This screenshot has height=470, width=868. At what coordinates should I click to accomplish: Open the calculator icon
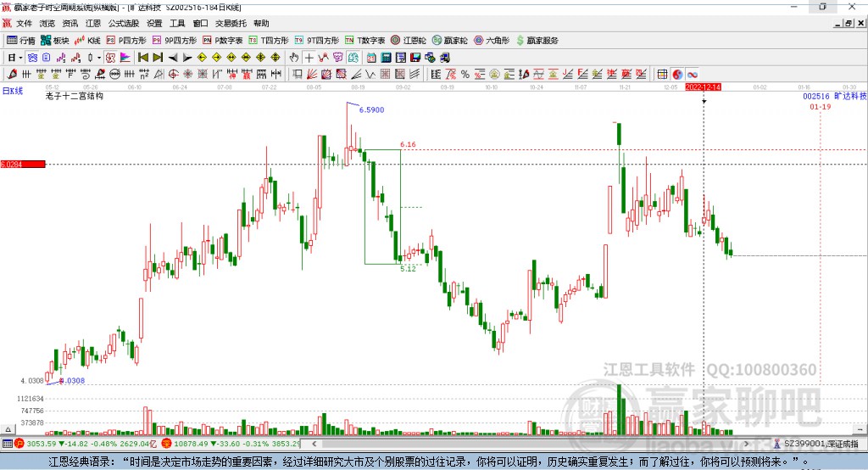[387, 58]
